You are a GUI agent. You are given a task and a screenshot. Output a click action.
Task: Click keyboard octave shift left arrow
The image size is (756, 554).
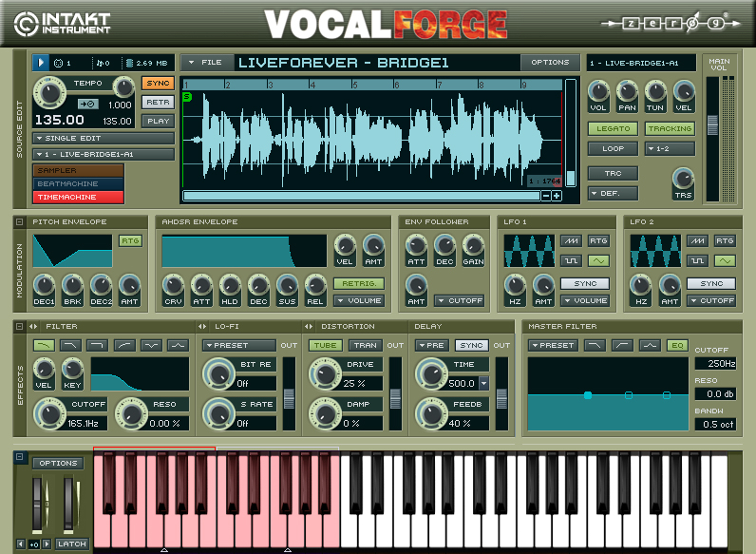click(20, 544)
